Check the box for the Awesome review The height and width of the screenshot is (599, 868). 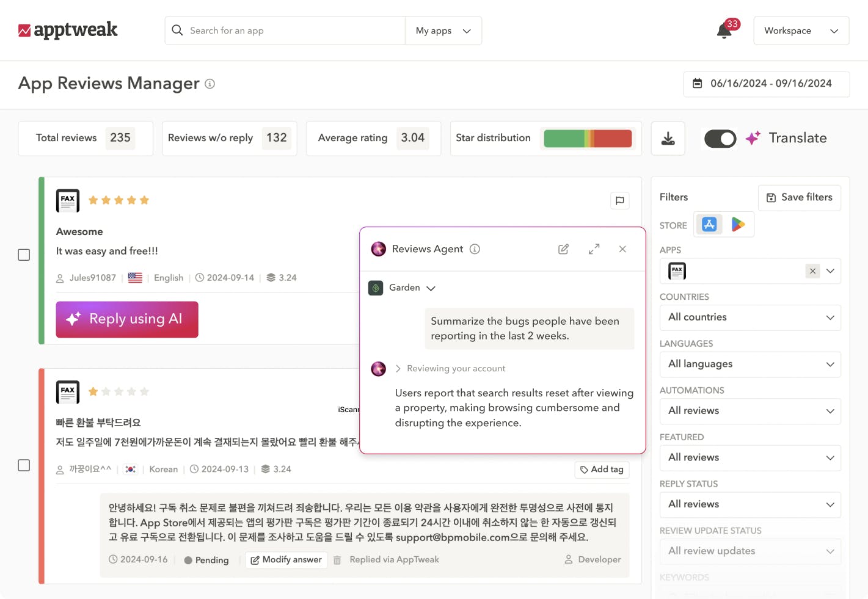(x=24, y=255)
